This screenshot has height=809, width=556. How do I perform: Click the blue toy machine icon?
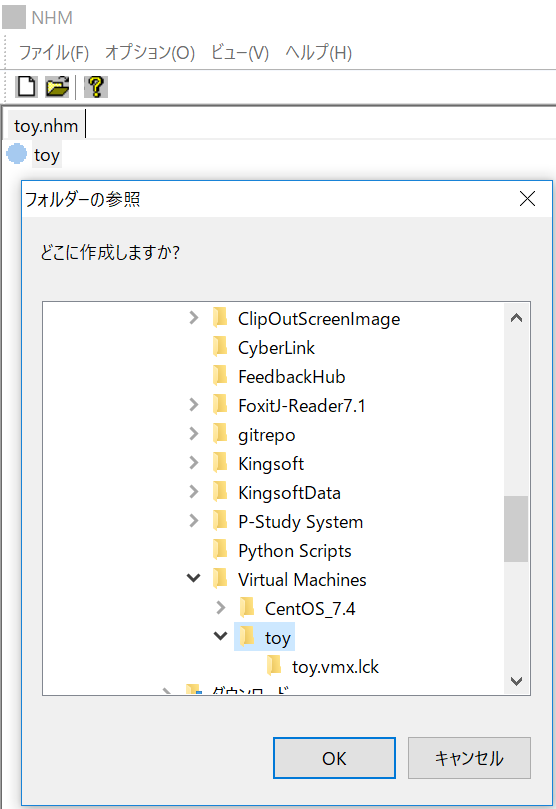(x=17, y=154)
